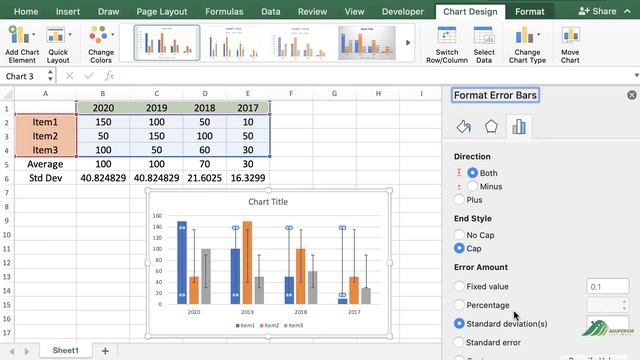Close the Format Error Bars pane
Image resolution: width=640 pixels, height=360 pixels.
point(631,95)
